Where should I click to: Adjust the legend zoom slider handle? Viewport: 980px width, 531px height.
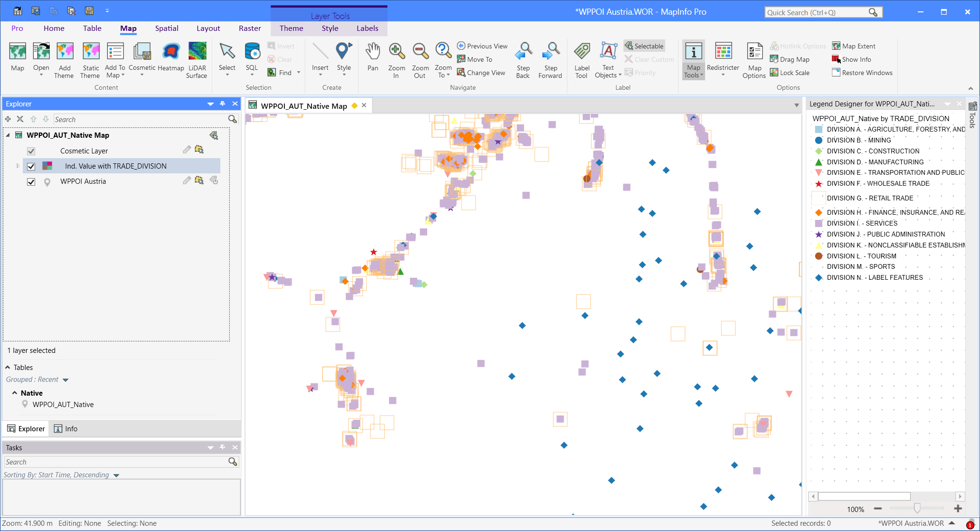click(917, 509)
